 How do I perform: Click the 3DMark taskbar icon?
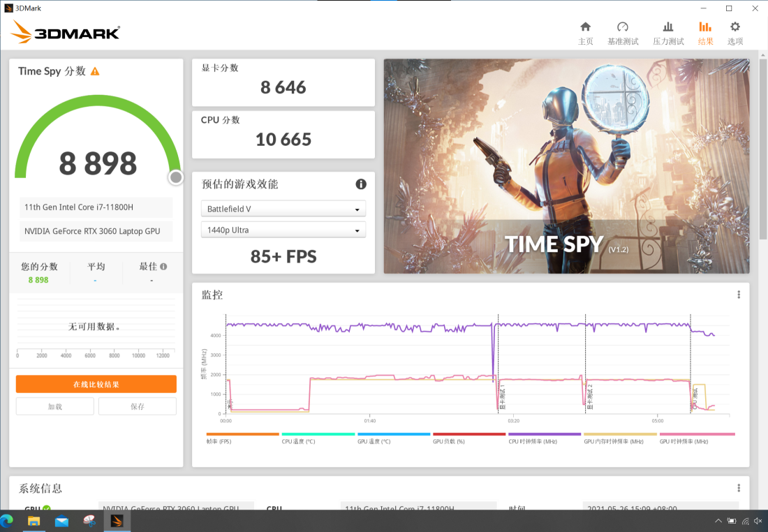click(x=117, y=521)
